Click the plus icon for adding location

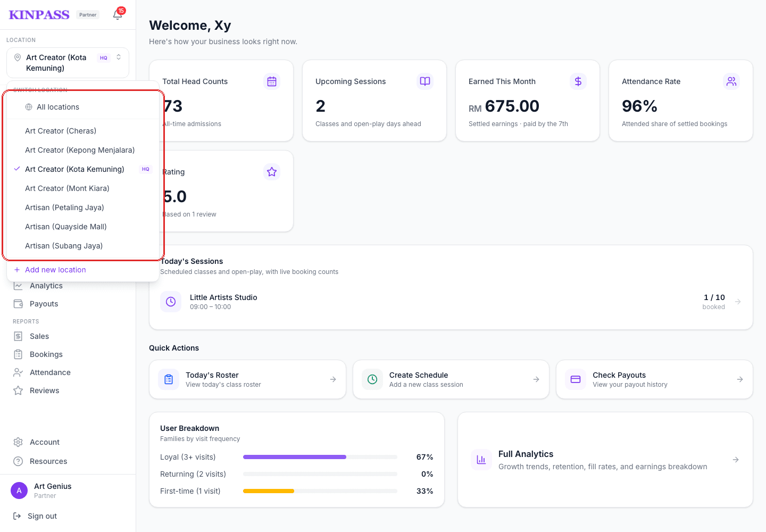[17, 270]
